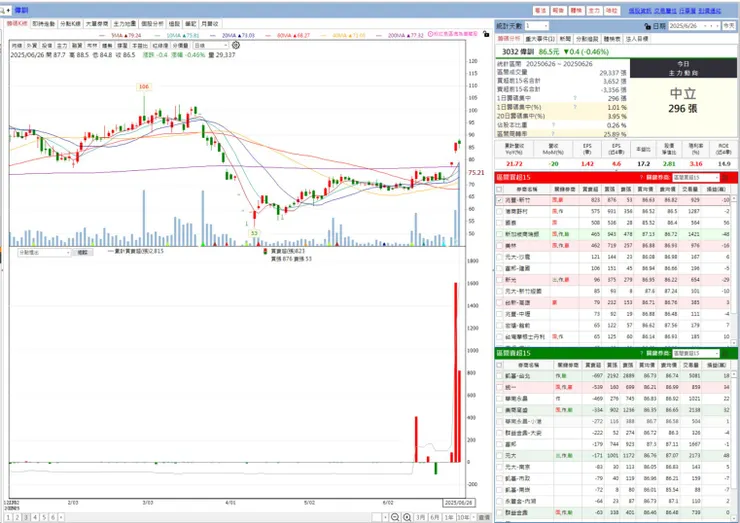The width and height of the screenshot is (740, 523).
Task: Click help question mark beside 1日籌碼集中
Action: tap(575, 98)
